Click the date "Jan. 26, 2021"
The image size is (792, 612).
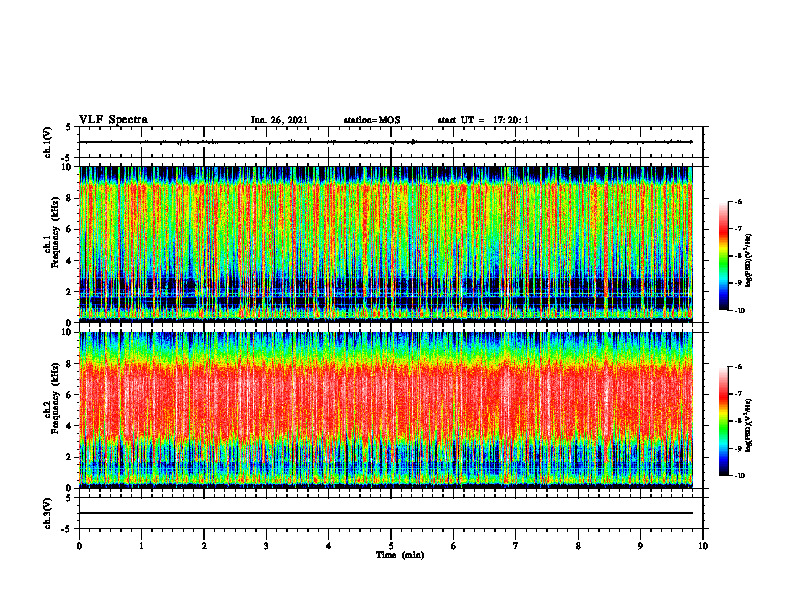click(279, 120)
